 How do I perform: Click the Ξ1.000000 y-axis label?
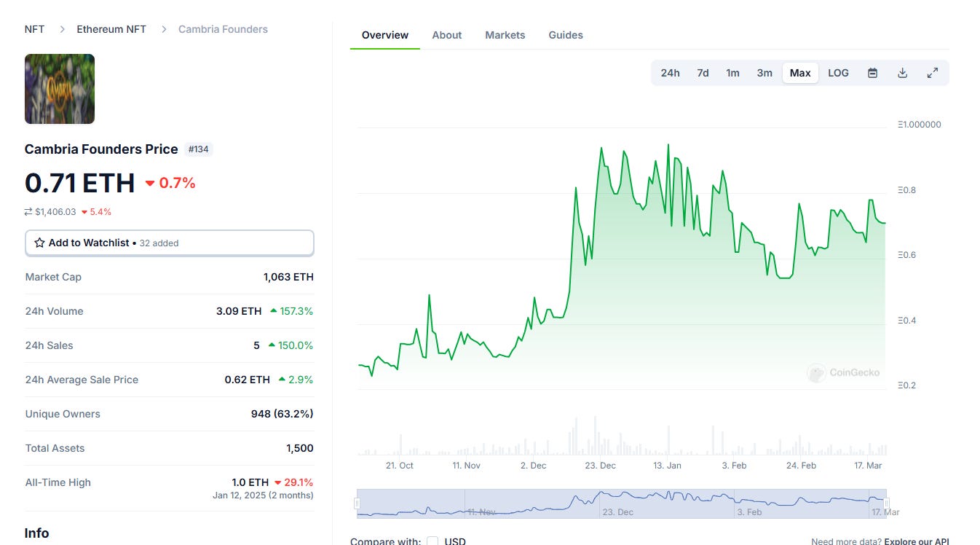[x=920, y=125]
